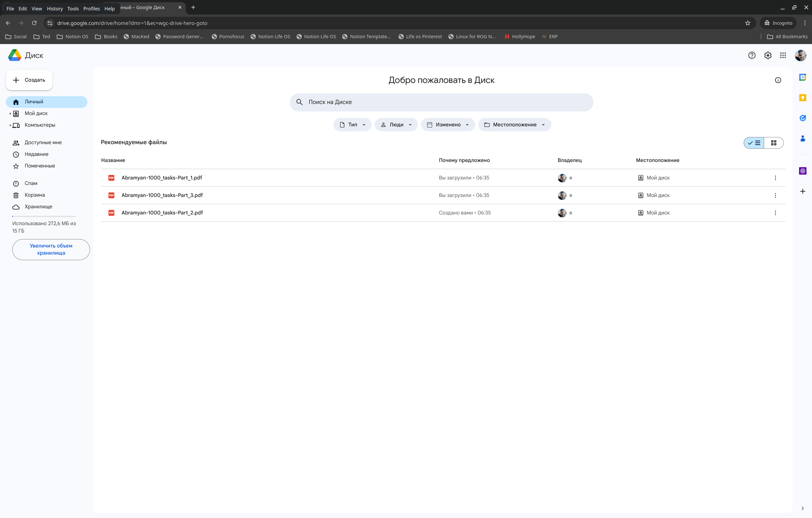Open the History menu
The width and height of the screenshot is (812, 518).
click(x=55, y=8)
